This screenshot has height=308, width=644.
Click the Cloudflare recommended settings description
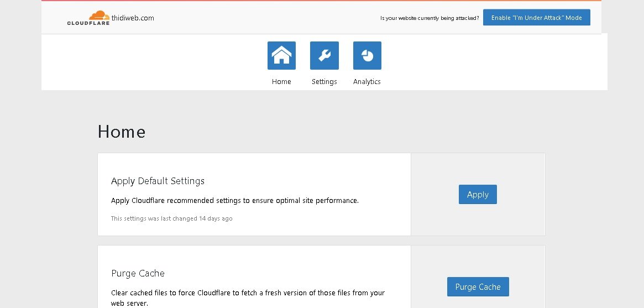[235, 200]
